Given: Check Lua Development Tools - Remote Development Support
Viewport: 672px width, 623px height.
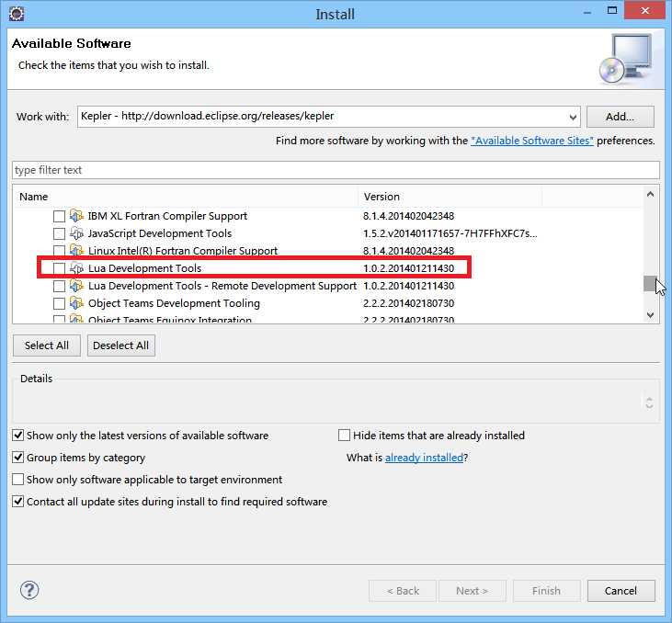Looking at the screenshot, I should [x=59, y=286].
